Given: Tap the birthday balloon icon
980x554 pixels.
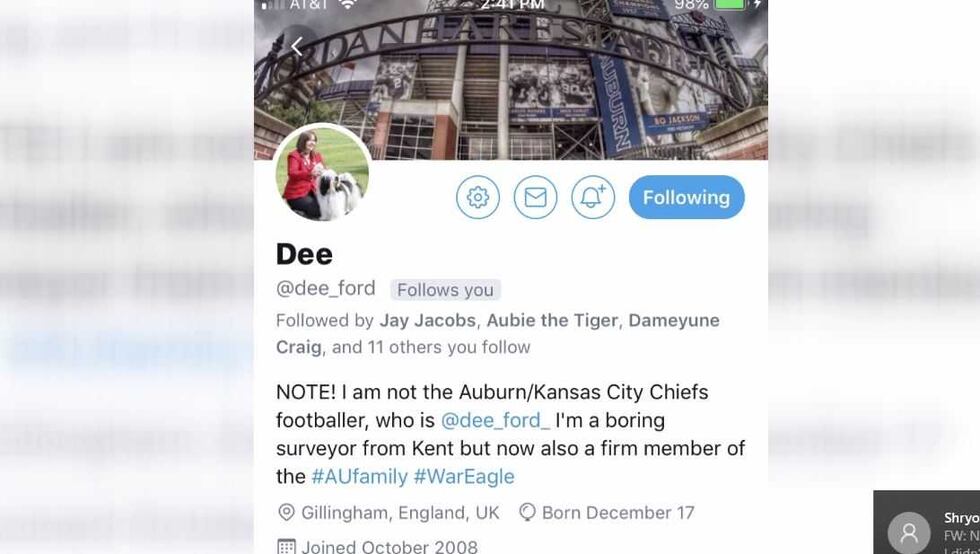Looking at the screenshot, I should [527, 513].
